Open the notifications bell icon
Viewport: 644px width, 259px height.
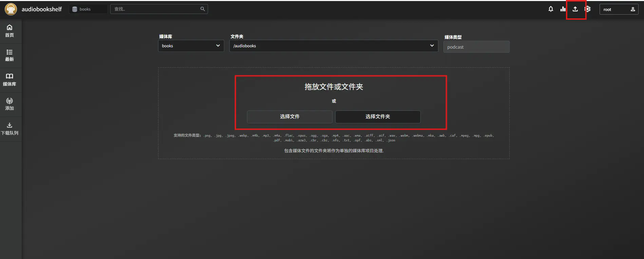(x=551, y=9)
